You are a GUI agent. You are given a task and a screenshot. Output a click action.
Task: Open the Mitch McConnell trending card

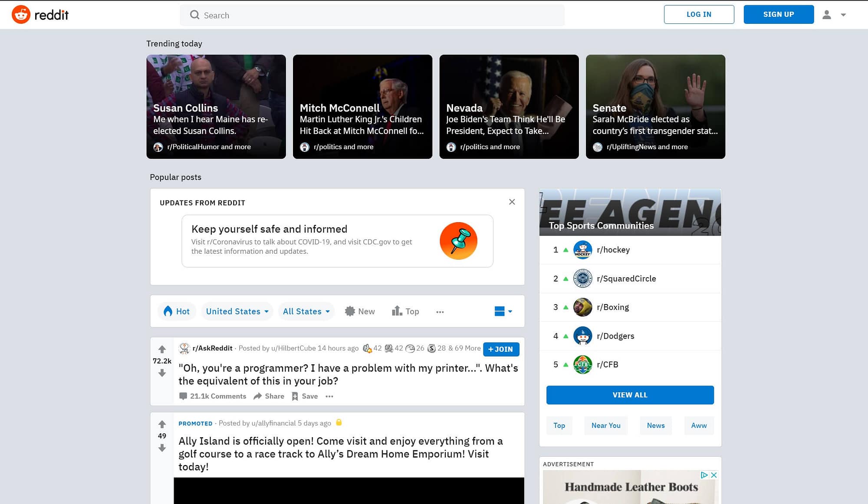[x=362, y=107]
